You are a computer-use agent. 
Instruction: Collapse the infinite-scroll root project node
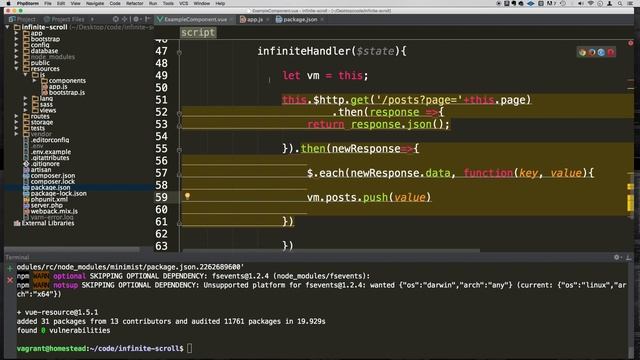point(7,27)
